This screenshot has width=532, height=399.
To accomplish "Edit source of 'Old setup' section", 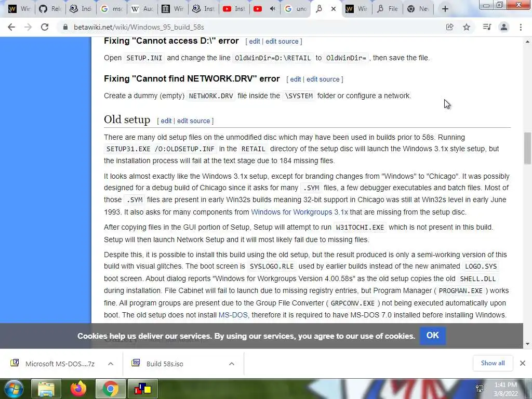I will pyautogui.click(x=193, y=121).
